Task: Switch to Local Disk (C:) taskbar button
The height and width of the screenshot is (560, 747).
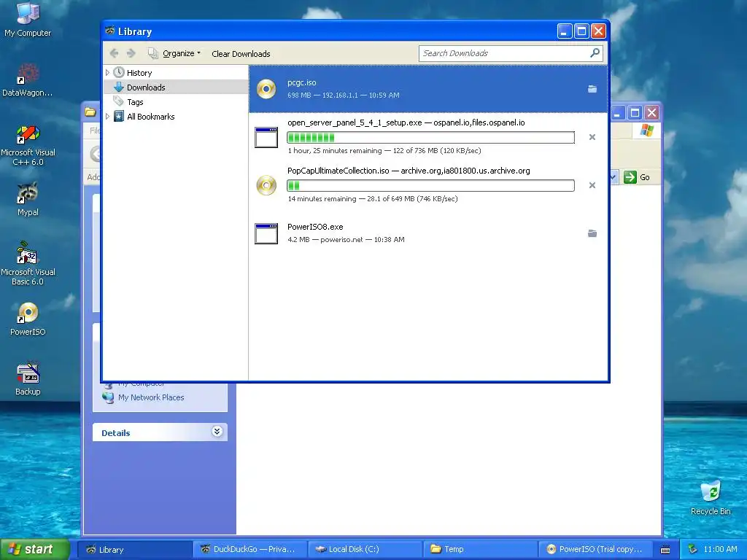Action: pyautogui.click(x=365, y=550)
